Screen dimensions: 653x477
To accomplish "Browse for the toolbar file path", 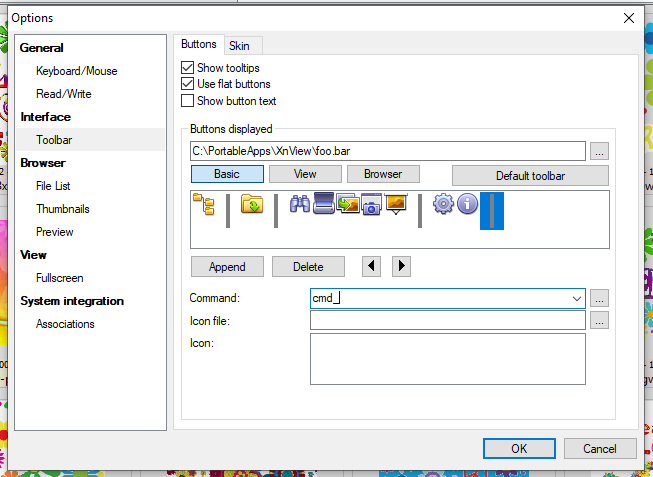I will (599, 151).
